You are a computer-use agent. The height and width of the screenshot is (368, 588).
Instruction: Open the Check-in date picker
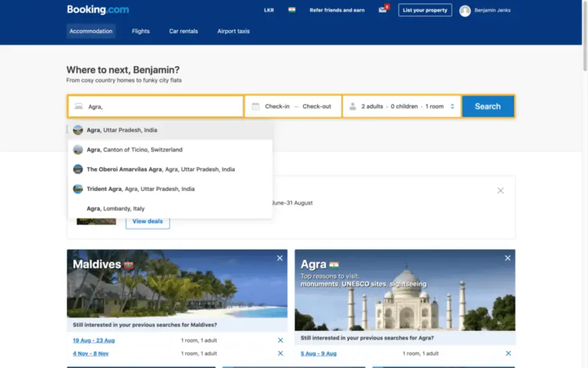[x=277, y=106]
